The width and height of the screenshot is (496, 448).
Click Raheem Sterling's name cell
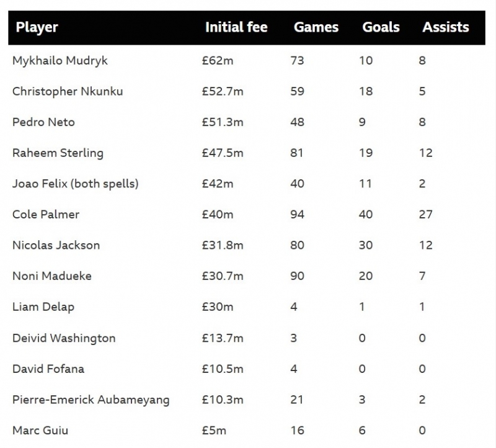[58, 153]
